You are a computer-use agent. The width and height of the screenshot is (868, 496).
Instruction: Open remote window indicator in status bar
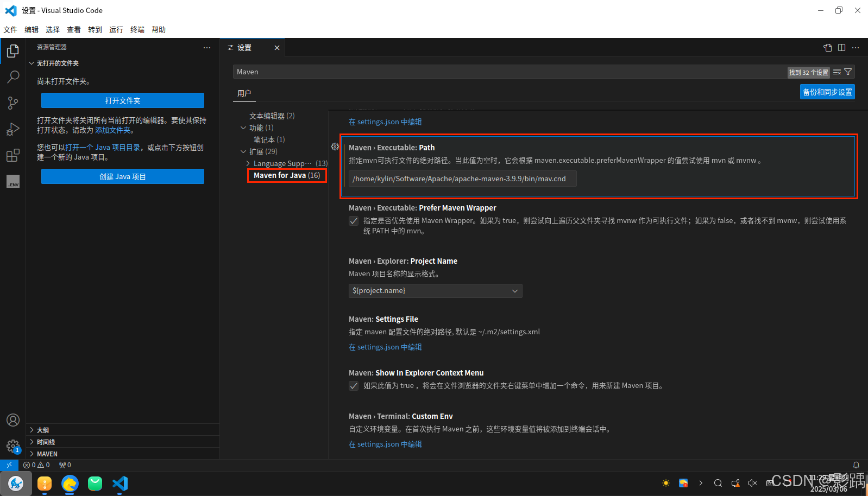[x=9, y=465]
